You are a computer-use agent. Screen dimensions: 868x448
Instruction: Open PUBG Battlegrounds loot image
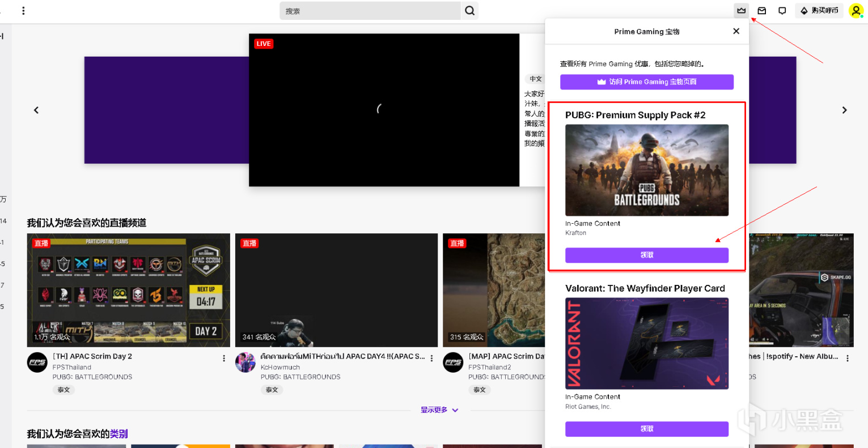647,170
